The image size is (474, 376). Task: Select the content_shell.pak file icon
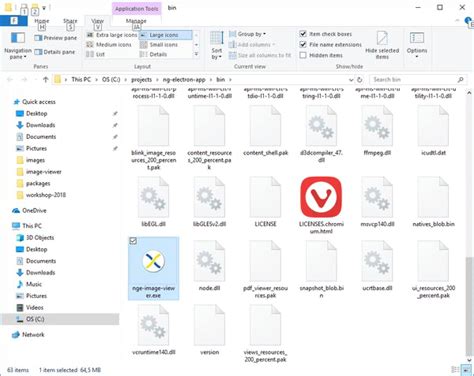click(x=265, y=126)
